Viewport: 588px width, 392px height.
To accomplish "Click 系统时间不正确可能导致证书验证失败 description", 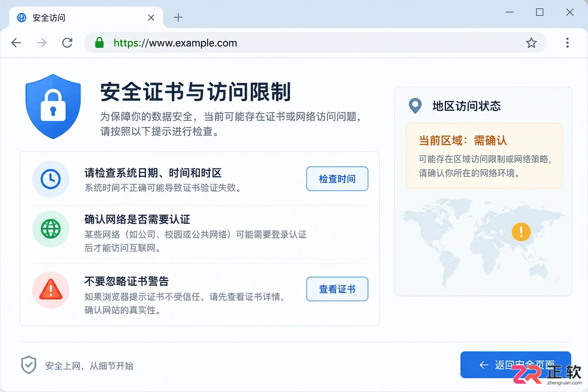I will tap(163, 187).
